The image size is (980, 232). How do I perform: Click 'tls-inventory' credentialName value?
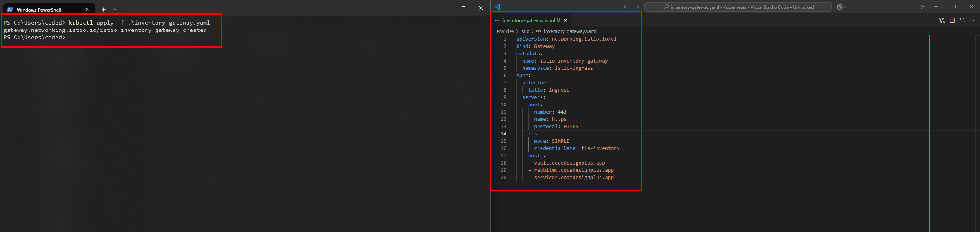600,148
